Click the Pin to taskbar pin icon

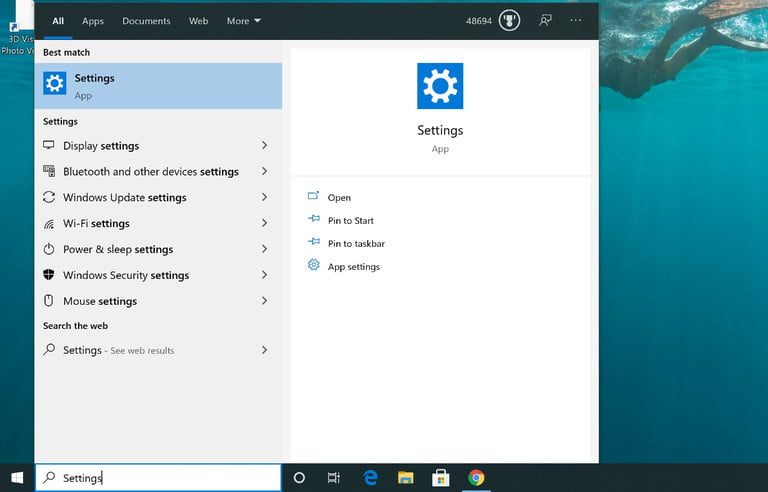pos(313,242)
